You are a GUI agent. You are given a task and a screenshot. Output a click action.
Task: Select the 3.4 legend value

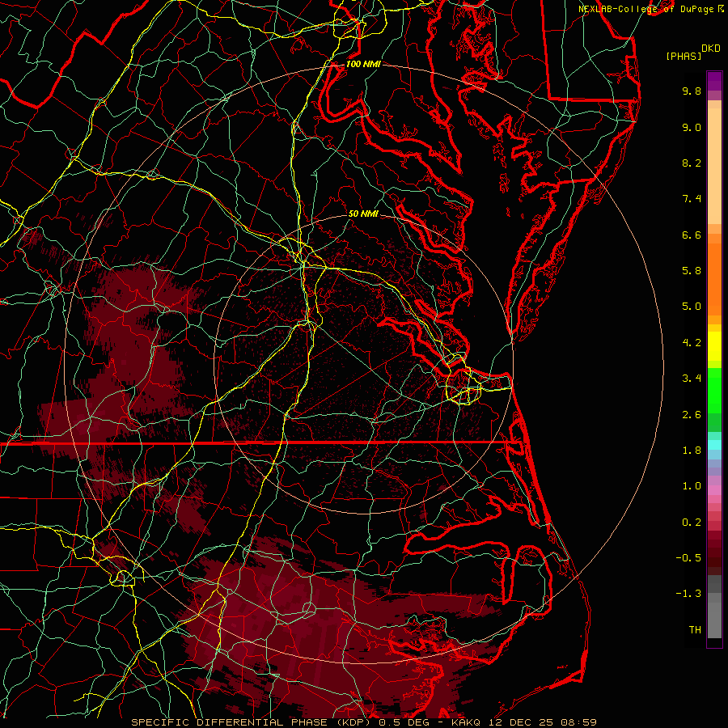coord(692,379)
